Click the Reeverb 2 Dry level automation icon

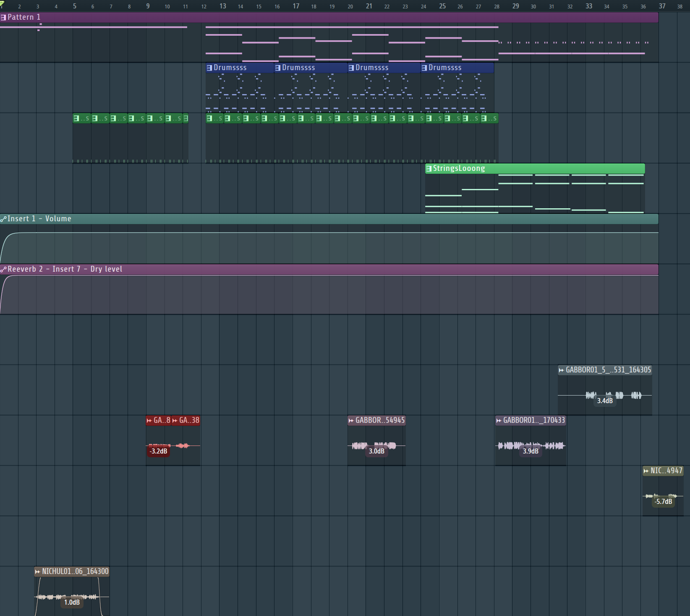coord(3,269)
